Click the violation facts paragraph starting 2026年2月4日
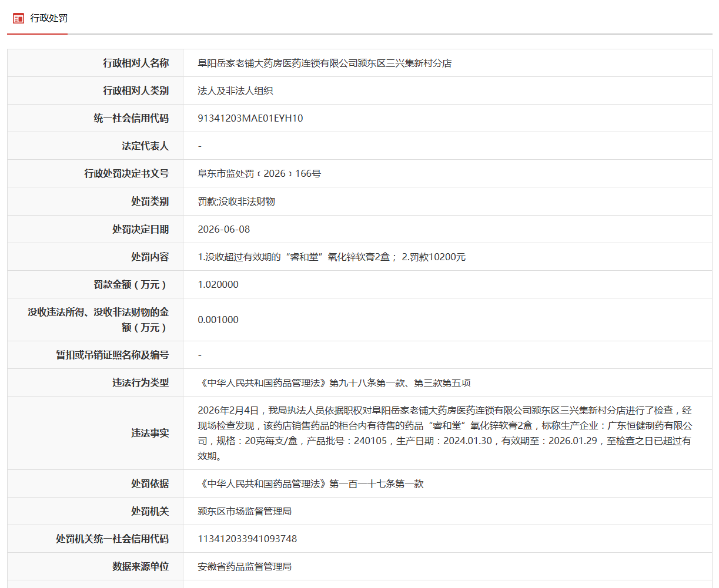The height and width of the screenshot is (588, 719). point(445,433)
